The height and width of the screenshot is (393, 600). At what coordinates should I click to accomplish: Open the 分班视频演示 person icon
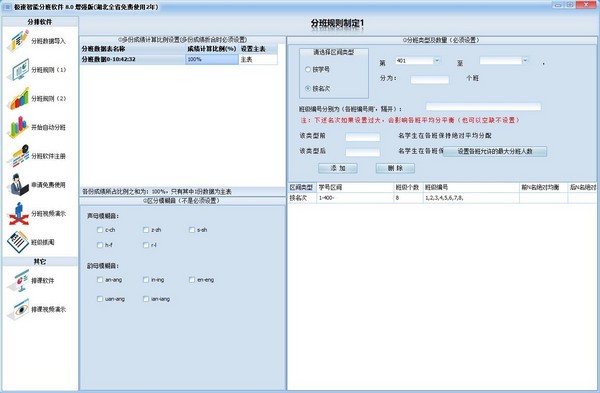click(x=18, y=213)
